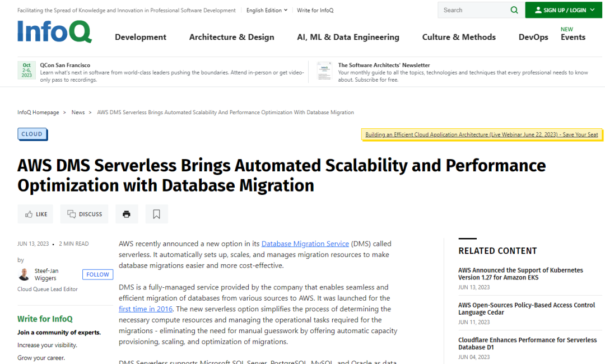Viewport: 605px width, 364px height.
Task: Click the InfoQ logo
Action: 54,31
